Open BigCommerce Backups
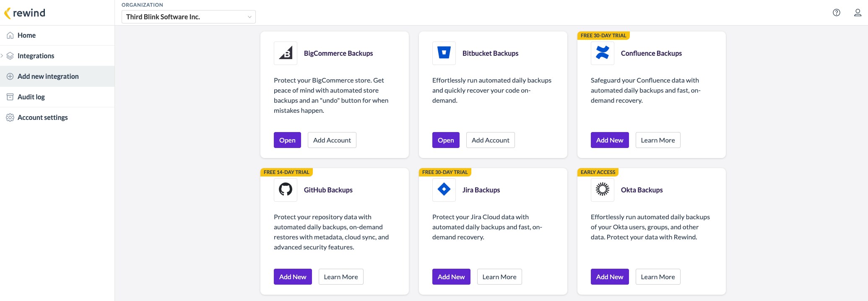The image size is (868, 301). click(x=287, y=140)
